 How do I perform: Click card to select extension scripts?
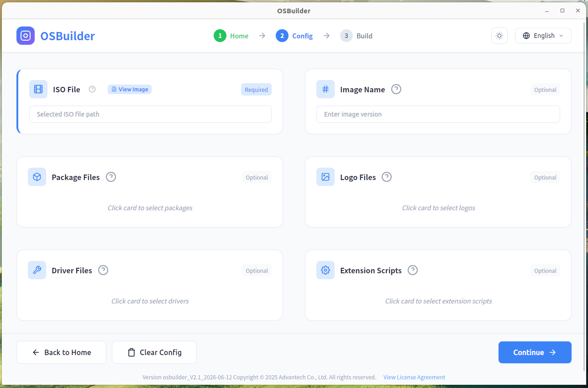pyautogui.click(x=439, y=301)
